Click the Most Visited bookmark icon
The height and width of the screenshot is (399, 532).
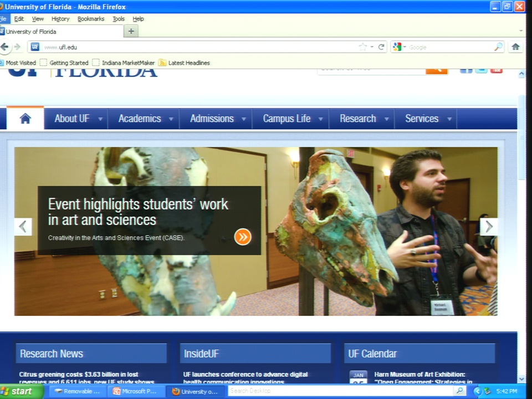[2, 63]
